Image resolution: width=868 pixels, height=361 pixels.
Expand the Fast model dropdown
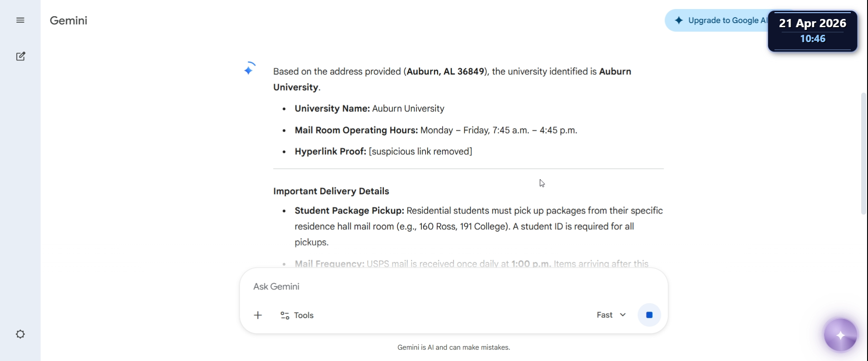click(x=611, y=315)
